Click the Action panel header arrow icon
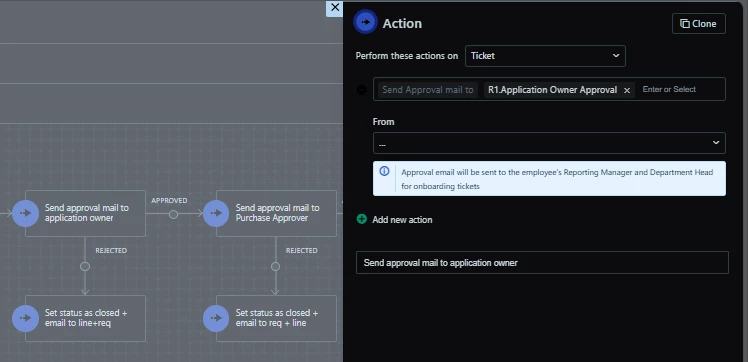The image size is (748, 362). click(365, 22)
